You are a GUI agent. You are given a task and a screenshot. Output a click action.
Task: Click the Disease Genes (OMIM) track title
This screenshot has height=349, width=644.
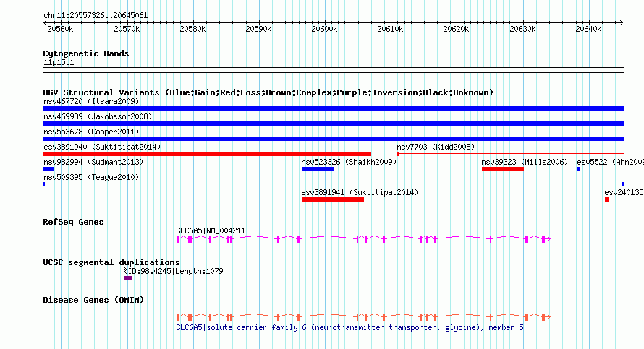click(93, 300)
